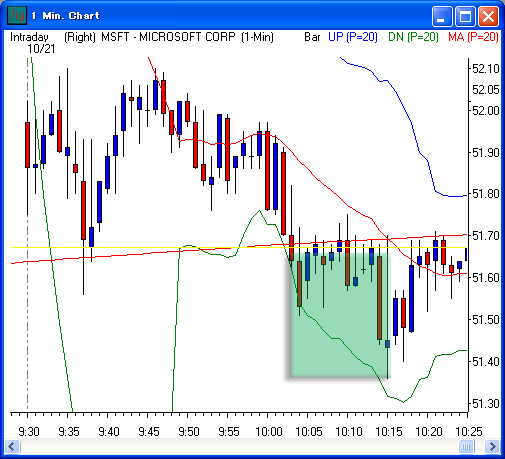Click the 10:05 time axis label
505x459 pixels.
click(309, 432)
